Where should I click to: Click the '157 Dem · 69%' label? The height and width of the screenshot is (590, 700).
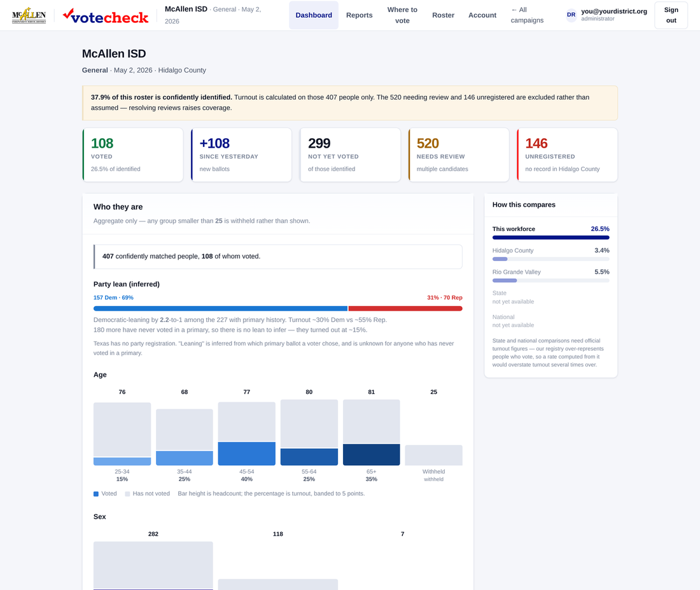coord(113,297)
